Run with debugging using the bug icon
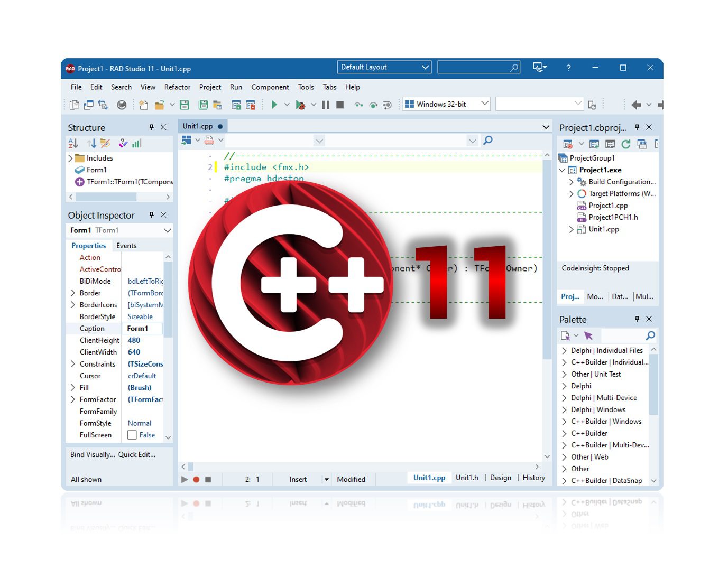The height and width of the screenshot is (569, 728). tap(300, 105)
